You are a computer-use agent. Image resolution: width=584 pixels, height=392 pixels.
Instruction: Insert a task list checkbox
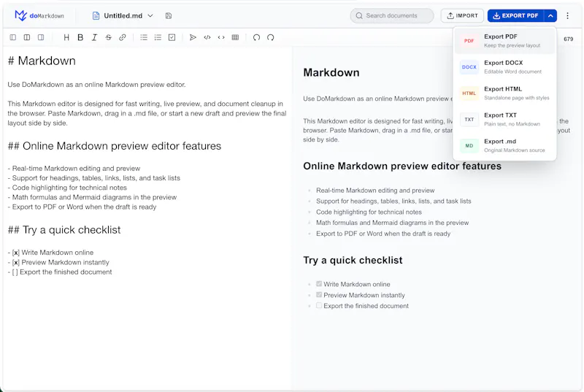[x=172, y=37]
